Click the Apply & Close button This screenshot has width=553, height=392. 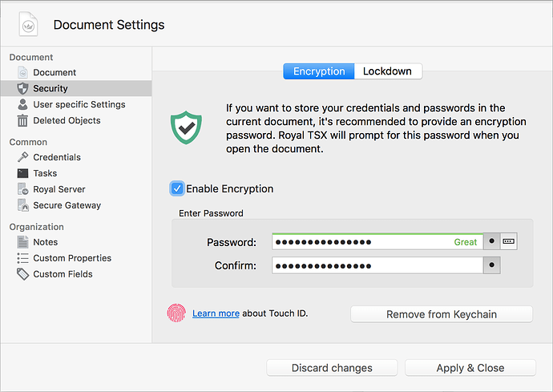pos(470,368)
